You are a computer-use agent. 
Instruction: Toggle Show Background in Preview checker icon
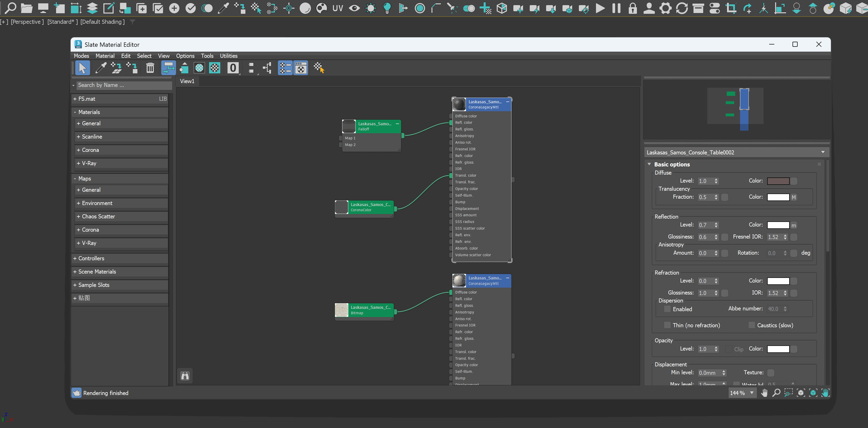pyautogui.click(x=215, y=68)
